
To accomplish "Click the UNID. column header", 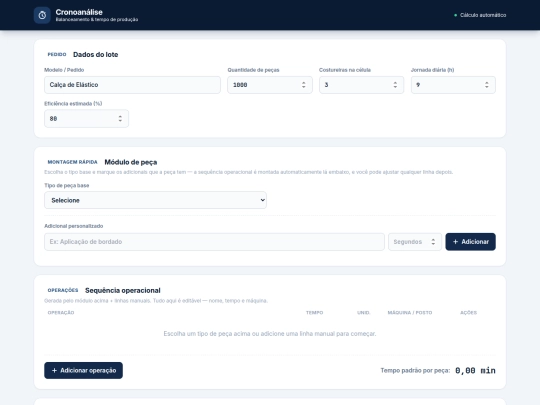I will pyautogui.click(x=363, y=313).
